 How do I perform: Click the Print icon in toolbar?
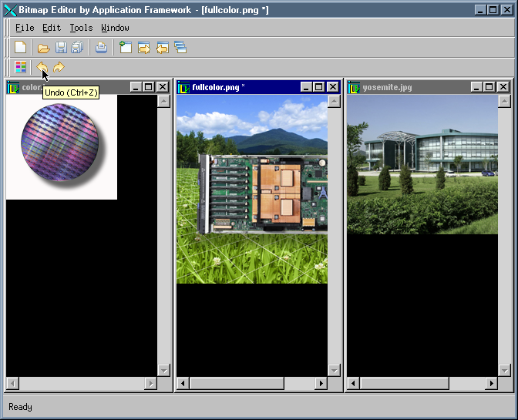(x=101, y=48)
